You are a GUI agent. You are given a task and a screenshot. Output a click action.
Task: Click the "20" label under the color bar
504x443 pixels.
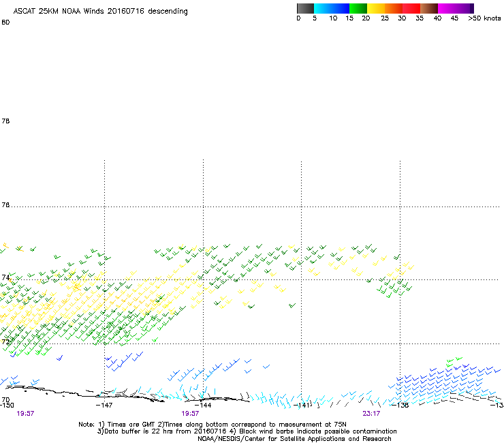click(x=366, y=18)
